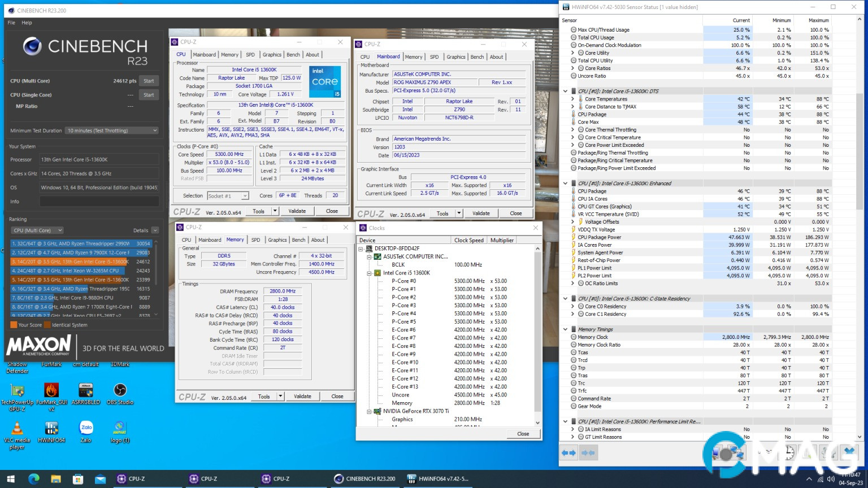
Task: Open ASRRGBLED desktop shortcut
Action: 86,390
